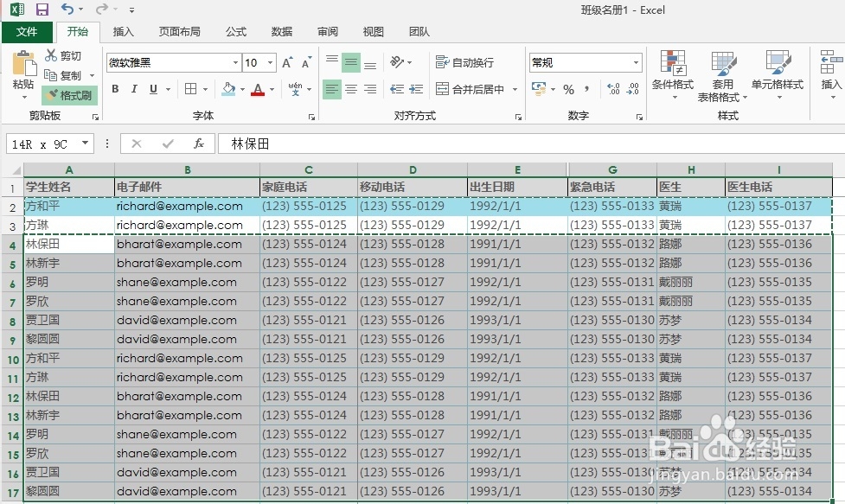Expand the Name Box dropdown
Viewport: 845px width, 504px height.
[85, 144]
